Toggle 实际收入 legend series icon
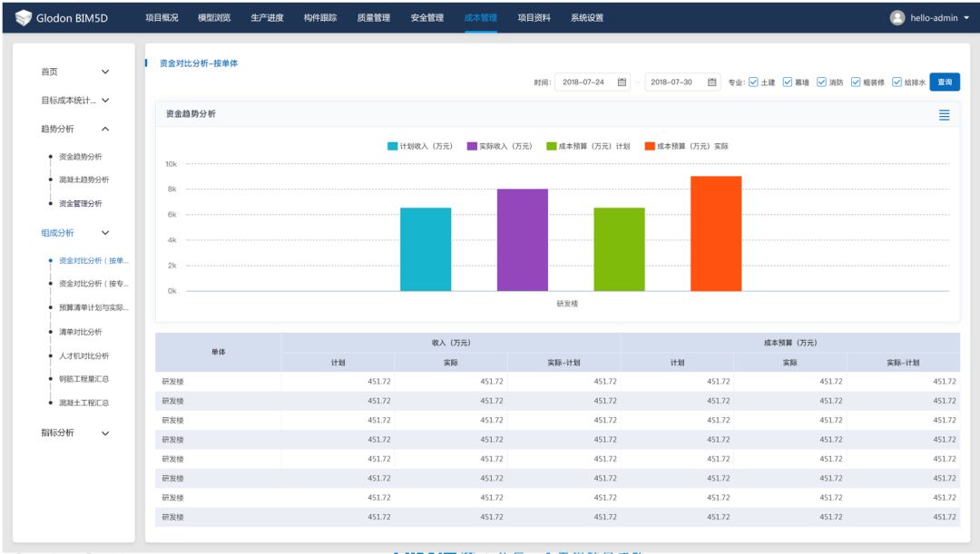The height and width of the screenshot is (554, 980). coord(472,146)
